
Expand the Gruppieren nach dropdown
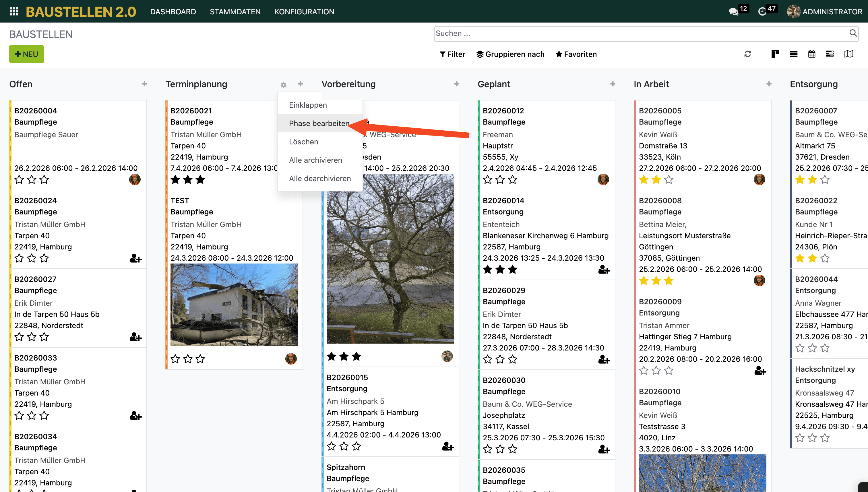click(x=510, y=54)
